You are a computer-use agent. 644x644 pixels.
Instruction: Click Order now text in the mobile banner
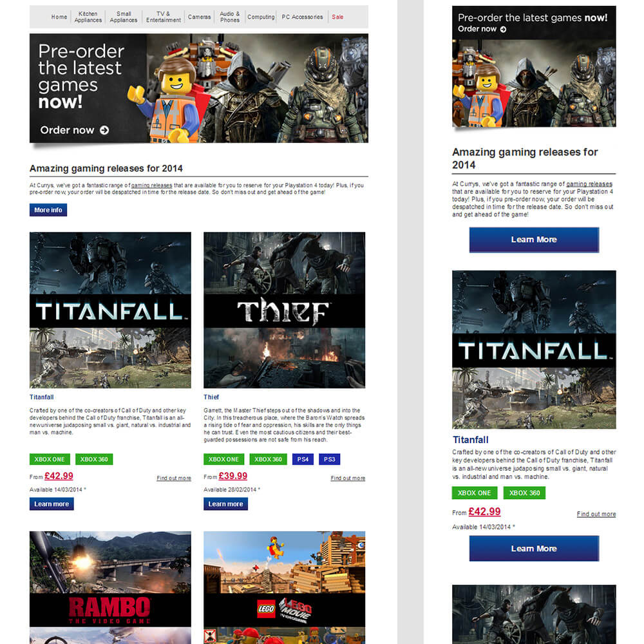tap(477, 29)
